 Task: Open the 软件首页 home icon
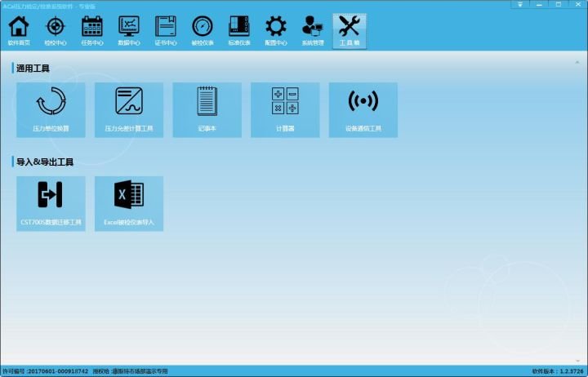click(19, 31)
